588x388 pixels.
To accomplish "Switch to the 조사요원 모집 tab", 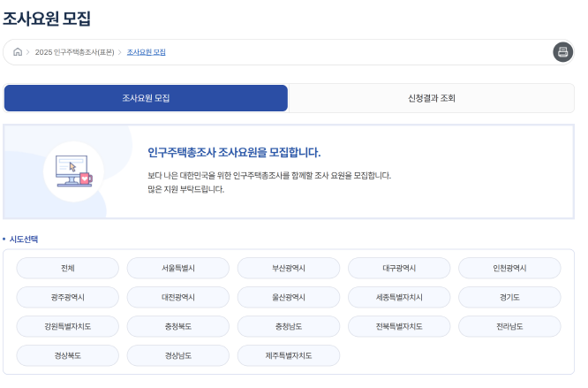I will [146, 98].
